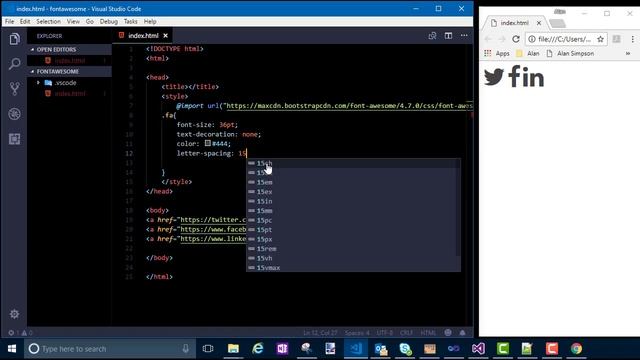This screenshot has width=640, height=360.
Task: Expand the .vscode folder
Action: (x=38, y=82)
